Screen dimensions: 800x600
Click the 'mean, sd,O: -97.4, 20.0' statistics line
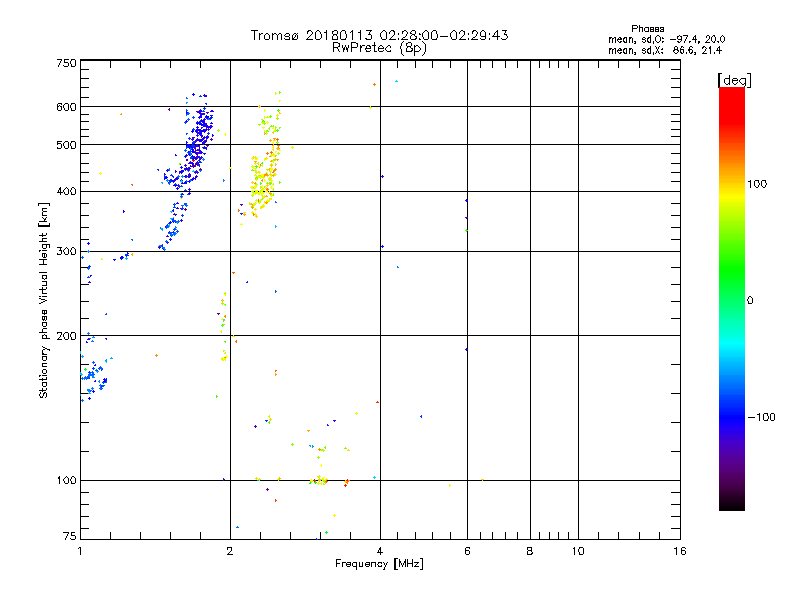point(666,39)
